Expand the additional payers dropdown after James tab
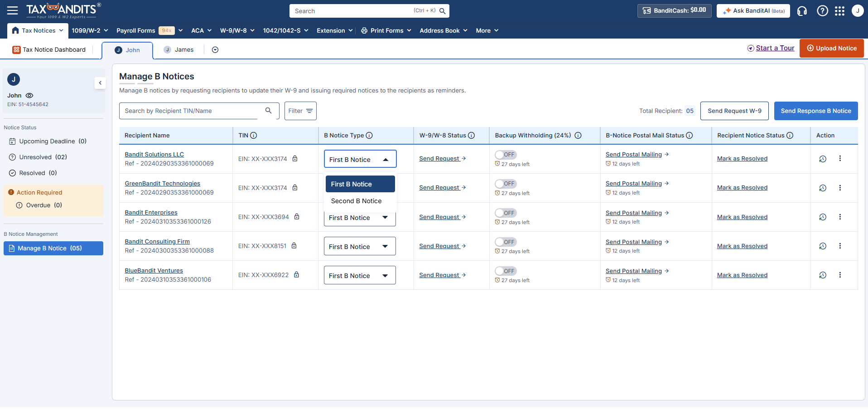Screen dimensions: 868x410 (x=215, y=50)
